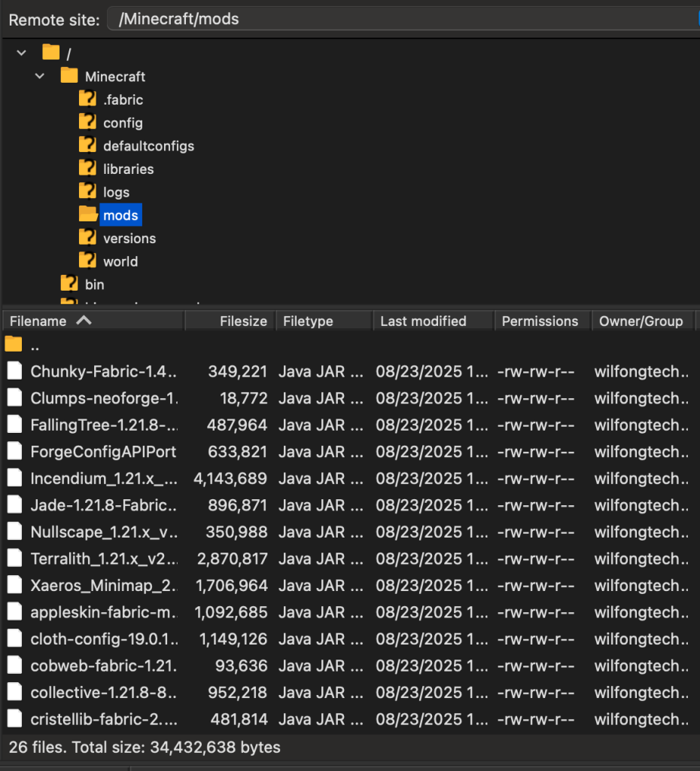Click the 26 files total size status text

[145, 748]
